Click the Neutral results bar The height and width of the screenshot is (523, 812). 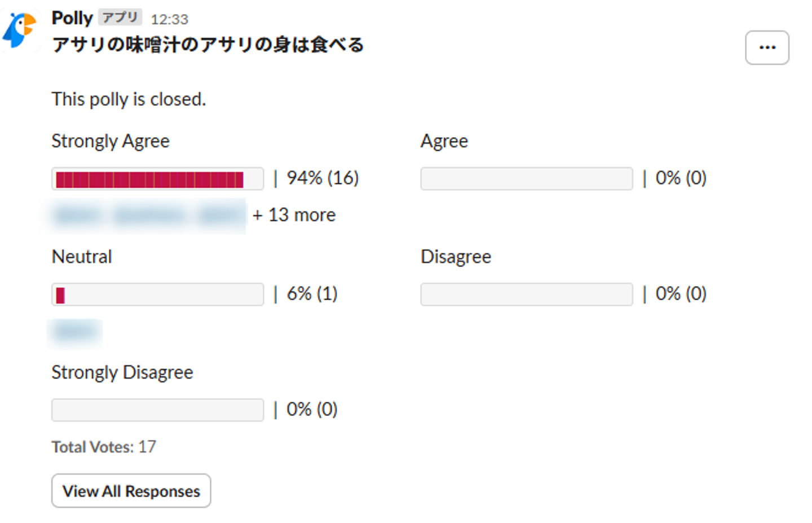coord(157,295)
